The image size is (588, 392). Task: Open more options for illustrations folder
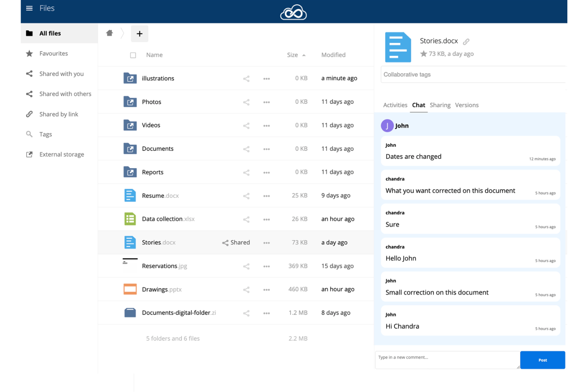pos(267,79)
